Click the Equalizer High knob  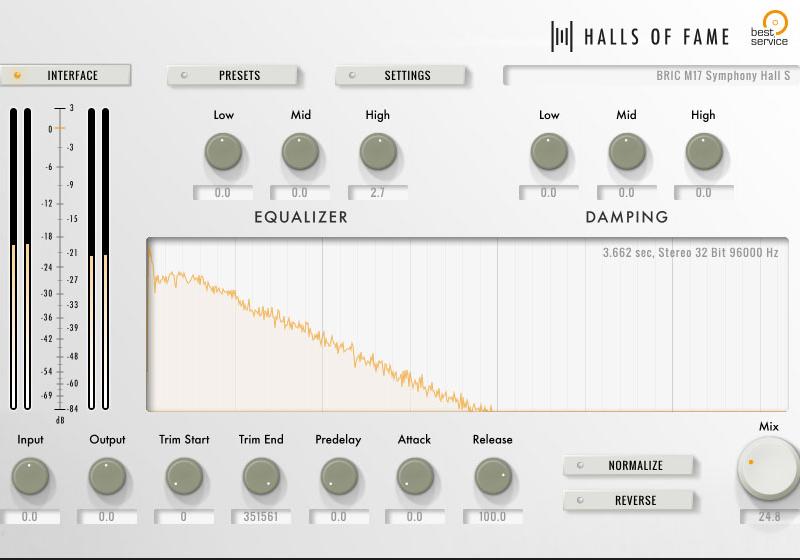tap(378, 152)
